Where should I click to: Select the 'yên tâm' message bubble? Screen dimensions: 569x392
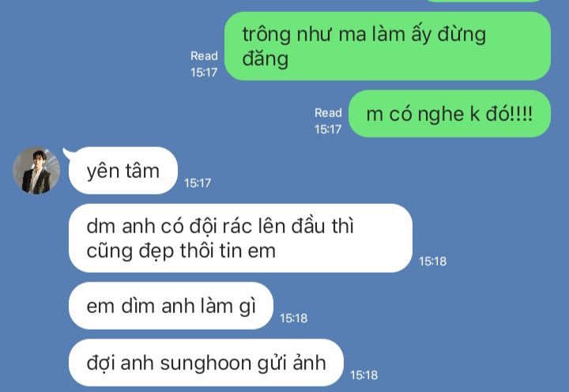coord(123,171)
